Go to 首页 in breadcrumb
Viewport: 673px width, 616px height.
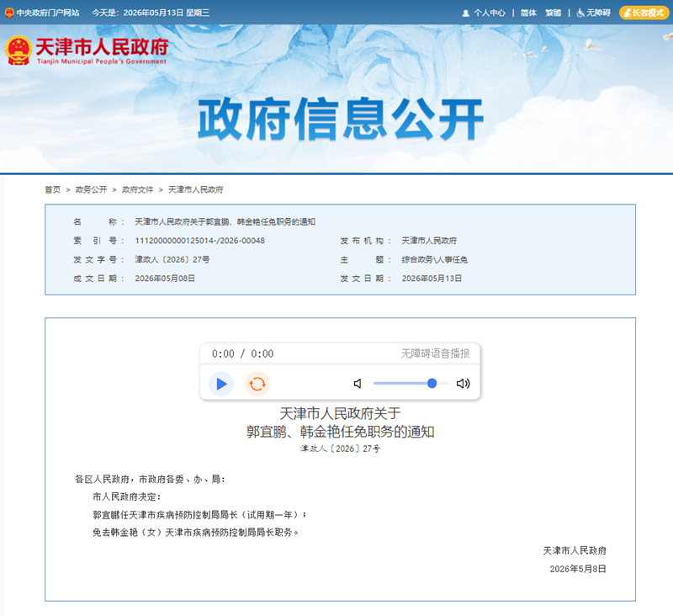tap(53, 189)
